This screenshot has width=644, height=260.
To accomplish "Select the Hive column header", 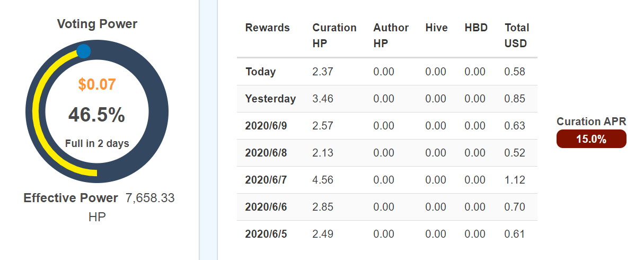I will 436,28.
